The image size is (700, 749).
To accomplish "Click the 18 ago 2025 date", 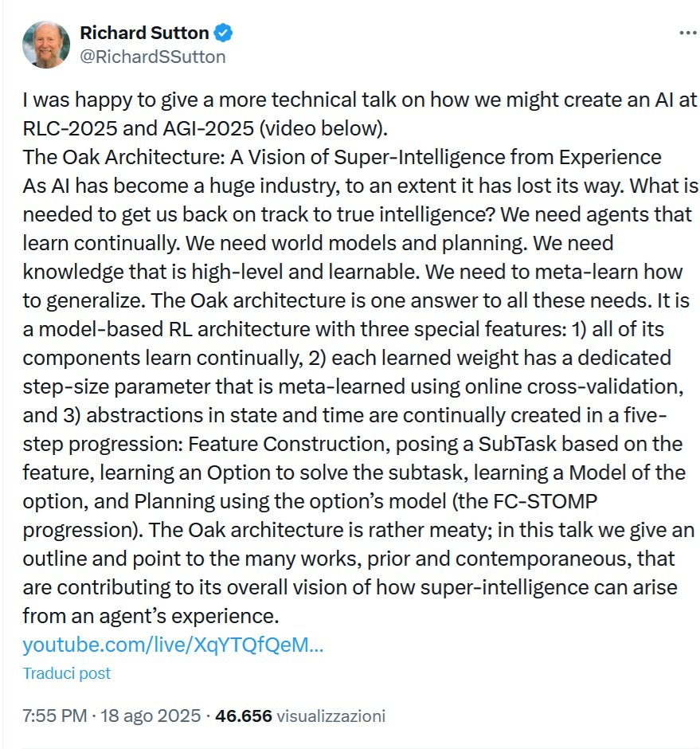I will tap(150, 716).
